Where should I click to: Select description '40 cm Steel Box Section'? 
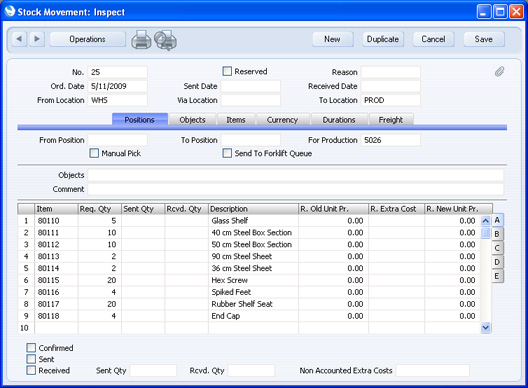pos(253,233)
